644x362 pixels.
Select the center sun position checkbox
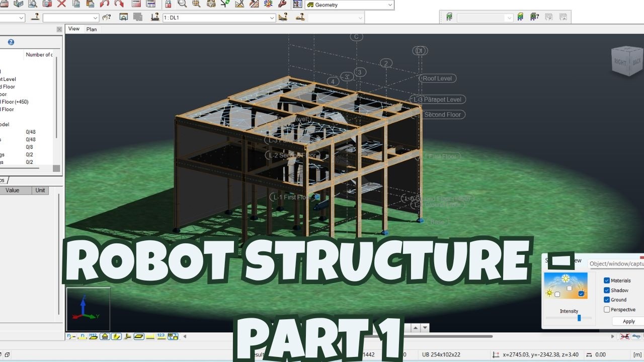tap(569, 288)
